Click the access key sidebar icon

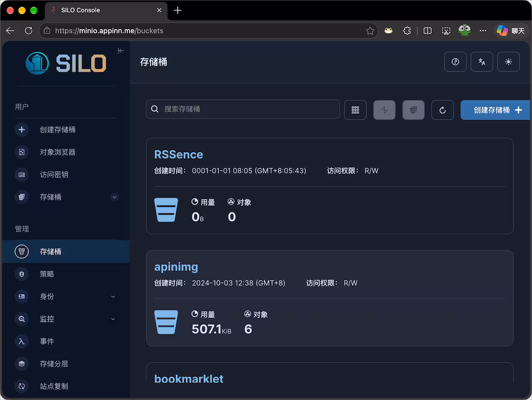coord(22,174)
